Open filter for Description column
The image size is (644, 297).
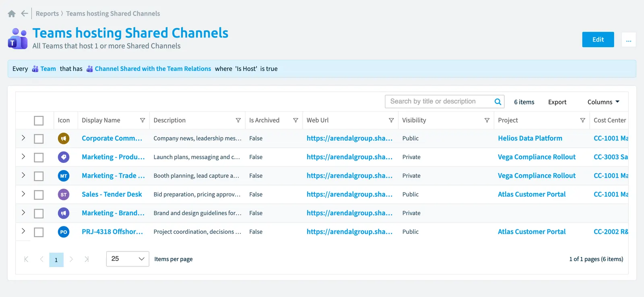click(x=238, y=120)
